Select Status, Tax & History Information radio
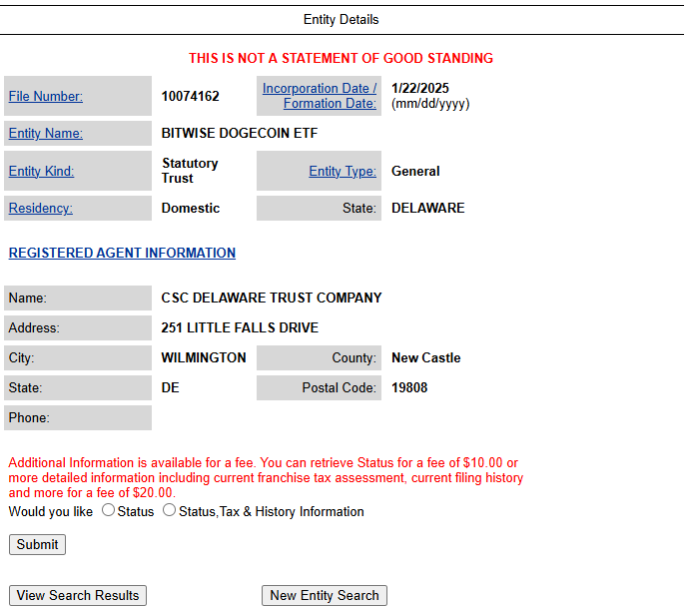The width and height of the screenshot is (700, 607). [x=169, y=510]
